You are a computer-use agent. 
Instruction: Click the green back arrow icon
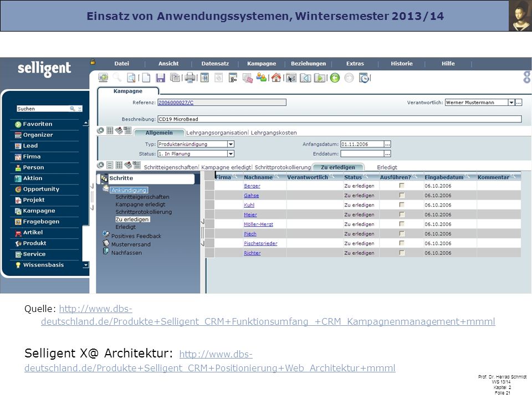pyautogui.click(x=335, y=78)
